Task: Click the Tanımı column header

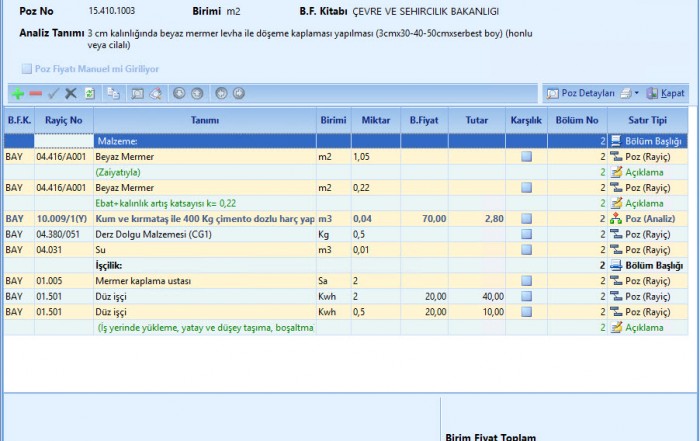Action: click(x=205, y=120)
